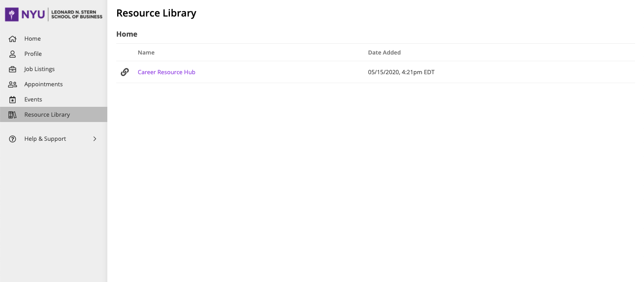Click the Appointments people icon
Screen dimensions: 644x282
click(x=13, y=84)
